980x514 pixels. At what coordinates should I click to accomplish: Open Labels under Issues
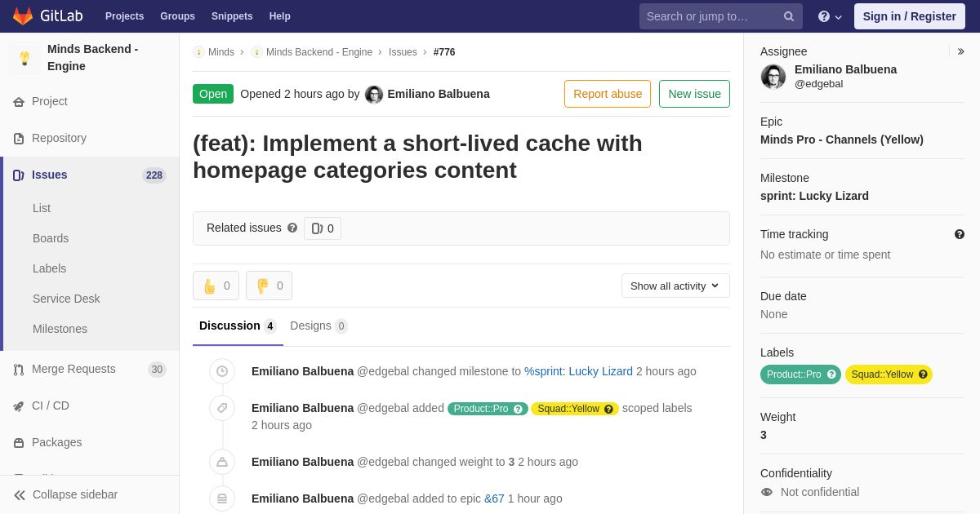click(x=50, y=268)
